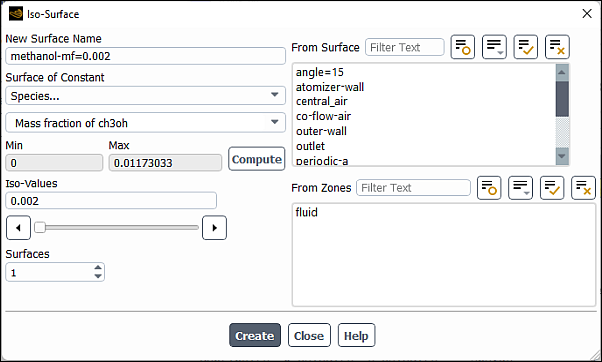Deselect all From Zones entries
This screenshot has width=602, height=362.
click(583, 188)
